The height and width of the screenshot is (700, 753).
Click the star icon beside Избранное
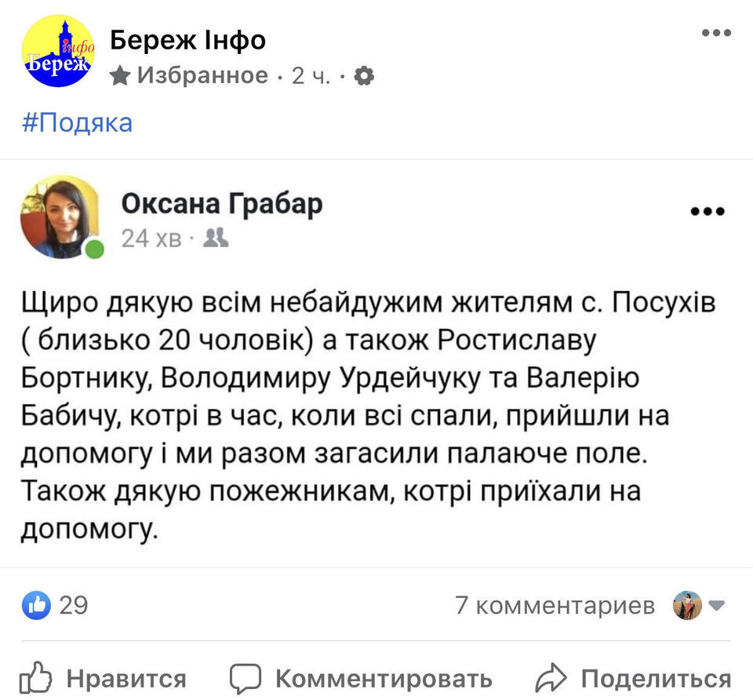[x=120, y=75]
